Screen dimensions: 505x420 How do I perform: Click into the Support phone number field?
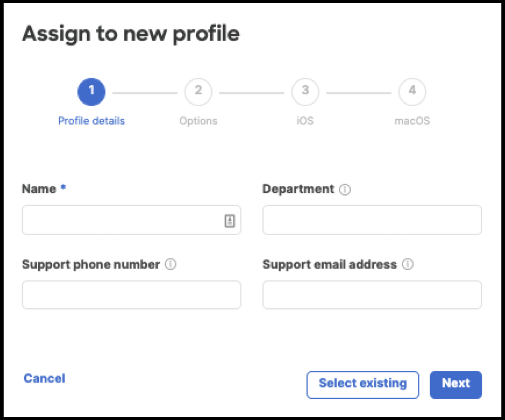pos(131,295)
